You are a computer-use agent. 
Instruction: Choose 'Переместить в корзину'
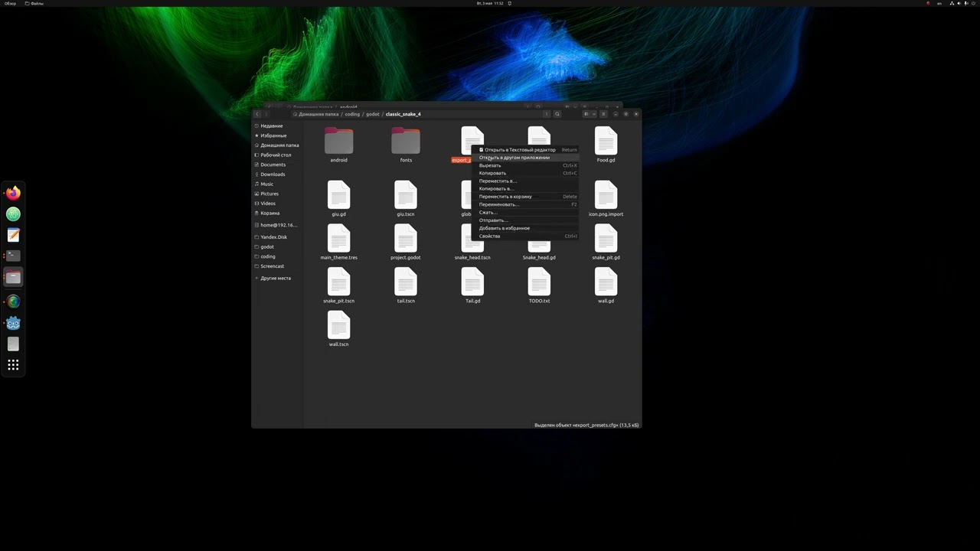pos(525,197)
